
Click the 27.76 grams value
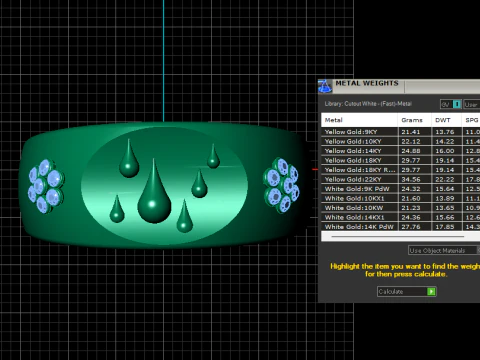pos(411,227)
